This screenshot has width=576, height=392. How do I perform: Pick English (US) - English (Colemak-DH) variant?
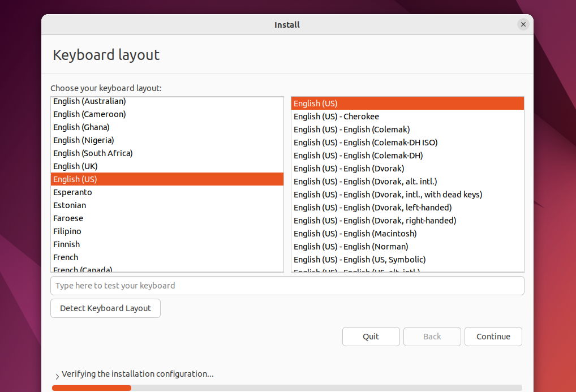(x=407, y=156)
